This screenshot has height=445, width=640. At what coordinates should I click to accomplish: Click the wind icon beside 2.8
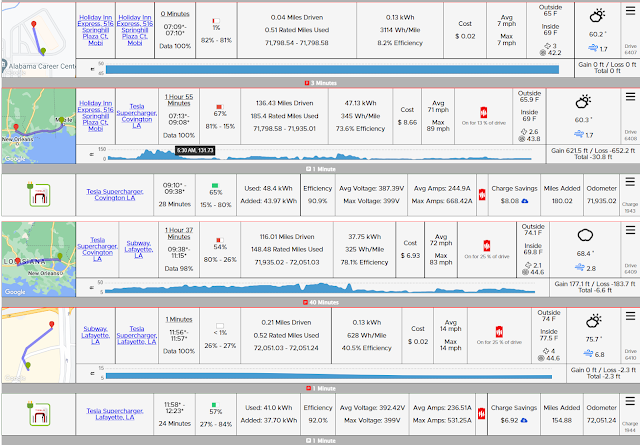tap(580, 268)
